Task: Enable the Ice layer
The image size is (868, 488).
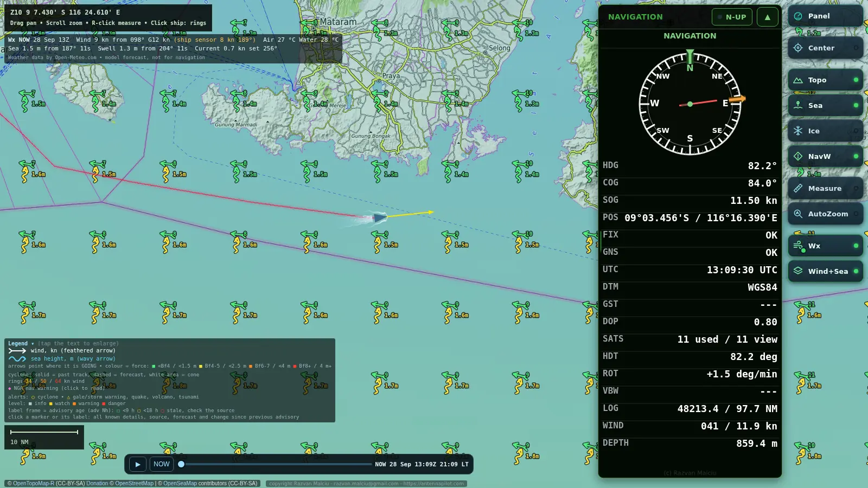Action: click(825, 131)
